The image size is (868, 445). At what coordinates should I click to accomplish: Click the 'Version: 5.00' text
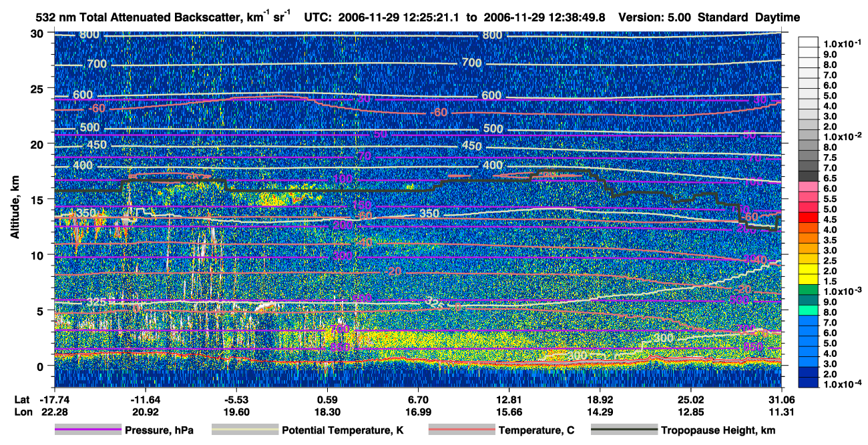point(656,17)
